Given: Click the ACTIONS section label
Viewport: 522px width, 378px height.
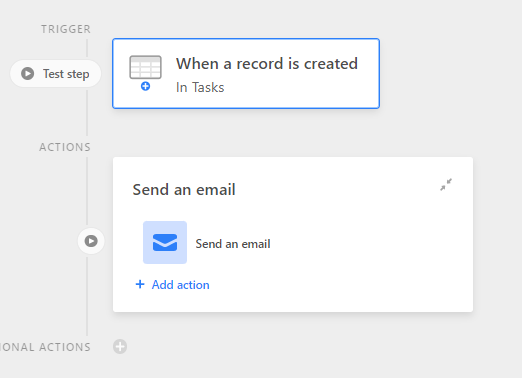Looking at the screenshot, I should coord(65,147).
